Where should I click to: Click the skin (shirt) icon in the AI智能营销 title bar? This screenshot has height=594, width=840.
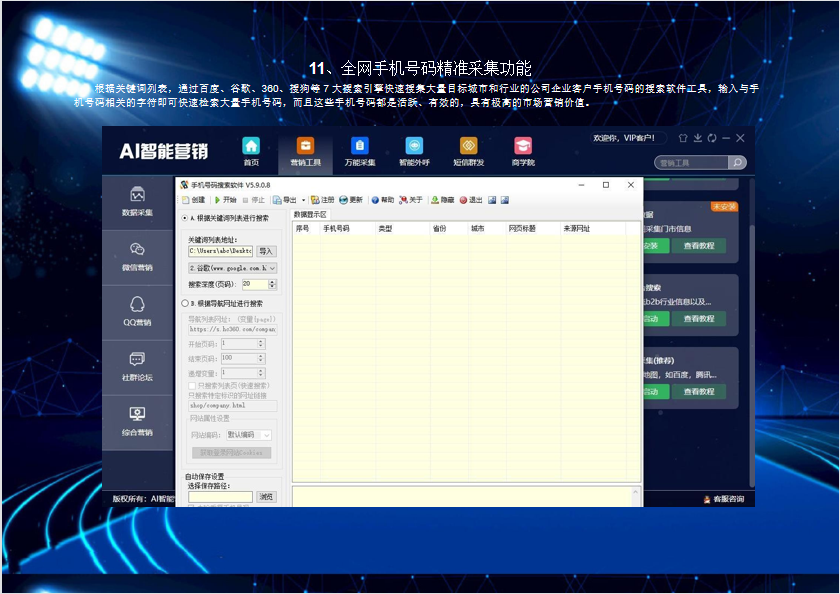683,138
